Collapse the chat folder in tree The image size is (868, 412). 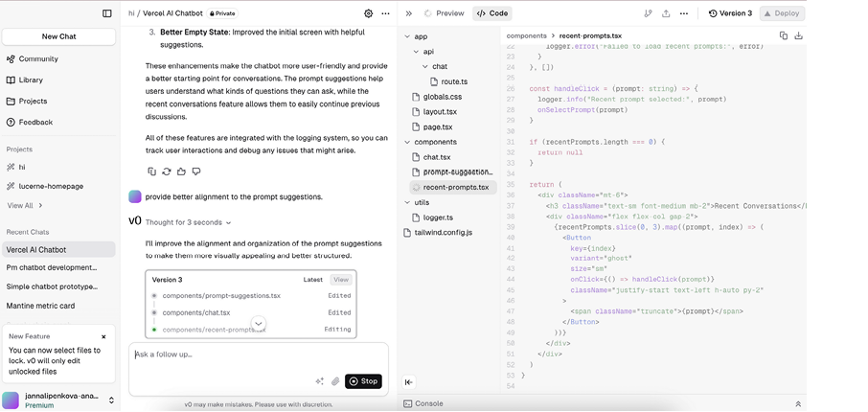(x=435, y=66)
